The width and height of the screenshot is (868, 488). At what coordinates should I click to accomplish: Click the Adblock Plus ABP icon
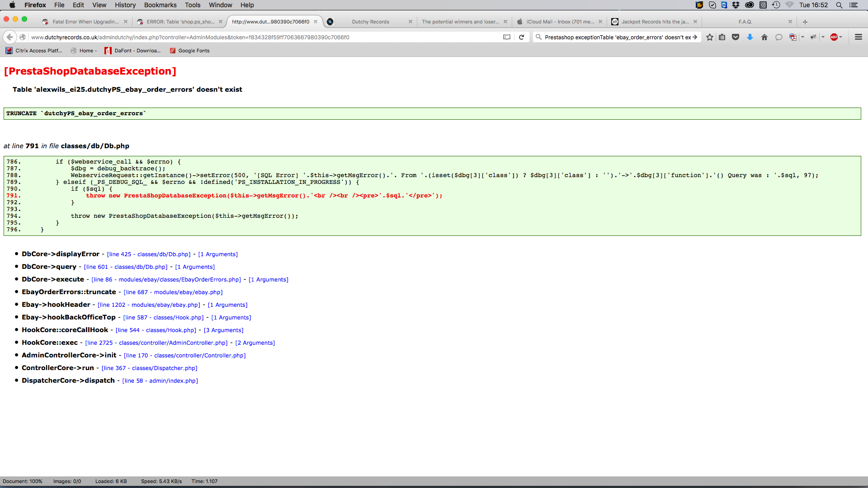(834, 37)
